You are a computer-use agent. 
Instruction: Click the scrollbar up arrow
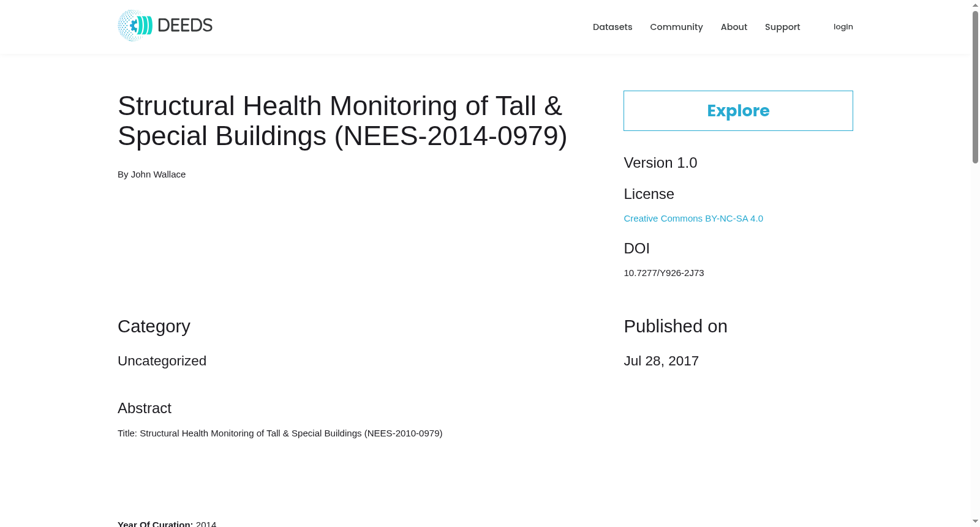coord(975,5)
